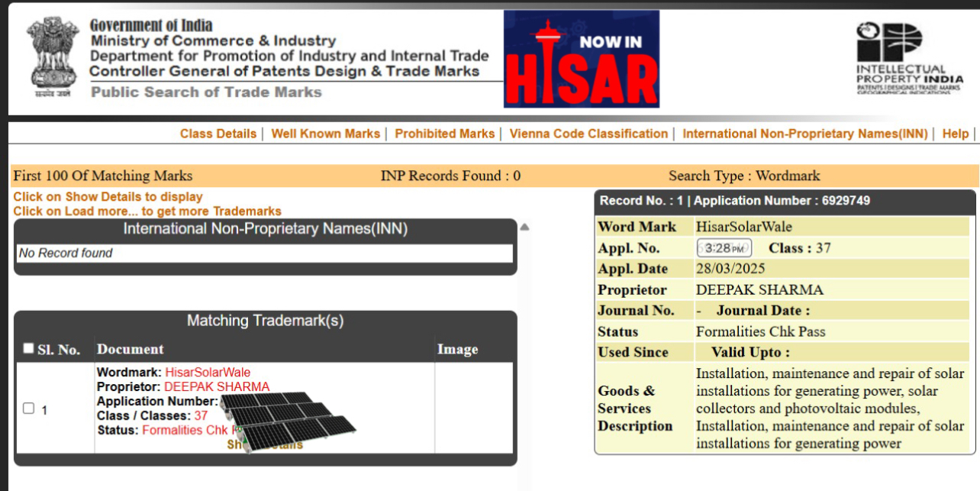Click 'INP Records Found : 0' text
Image resolution: width=980 pixels, height=491 pixels.
450,176
